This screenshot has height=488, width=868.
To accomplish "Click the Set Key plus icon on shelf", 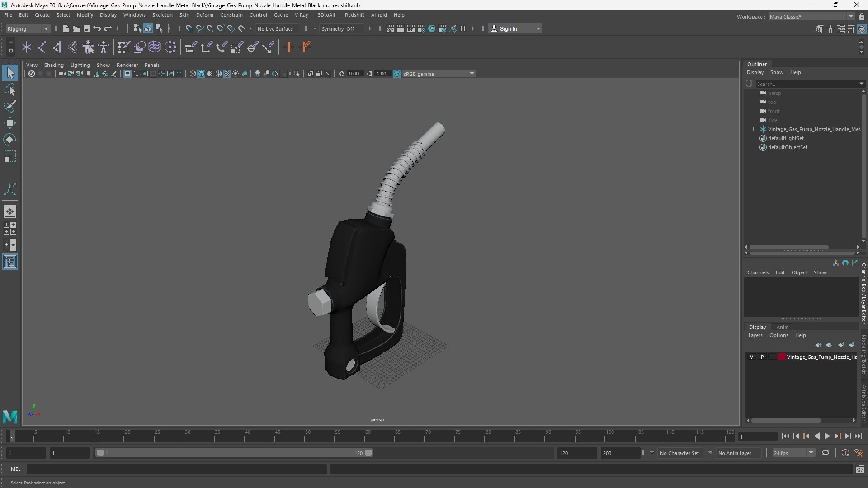I will (x=288, y=47).
